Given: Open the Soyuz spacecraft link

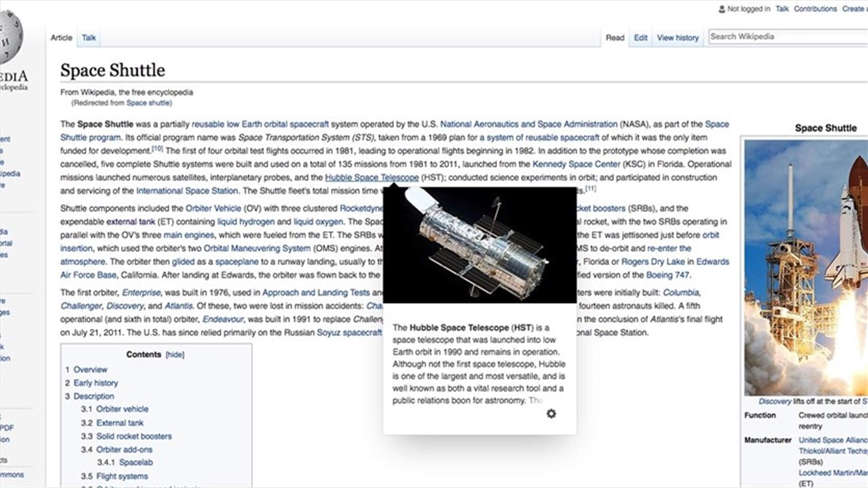Looking at the screenshot, I should (349, 333).
